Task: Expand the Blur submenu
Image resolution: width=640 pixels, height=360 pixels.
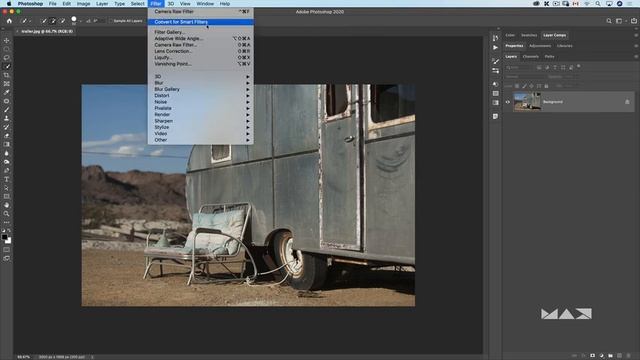Action: [x=200, y=83]
